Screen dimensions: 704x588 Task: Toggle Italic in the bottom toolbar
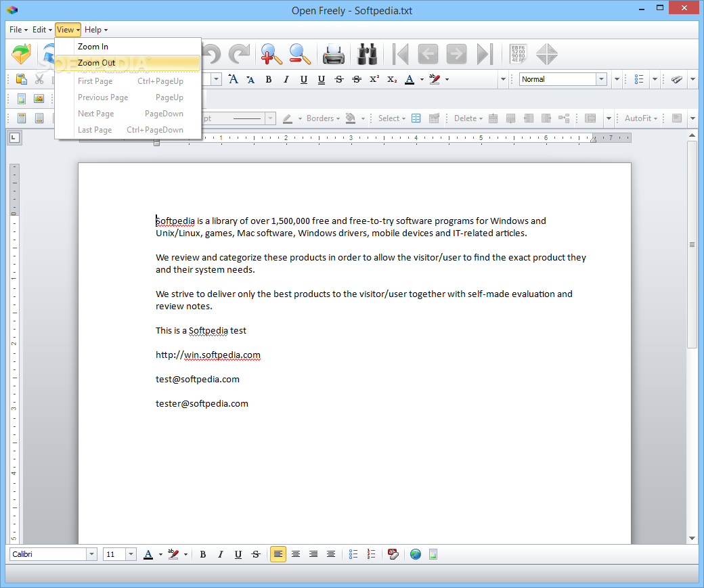tap(221, 554)
